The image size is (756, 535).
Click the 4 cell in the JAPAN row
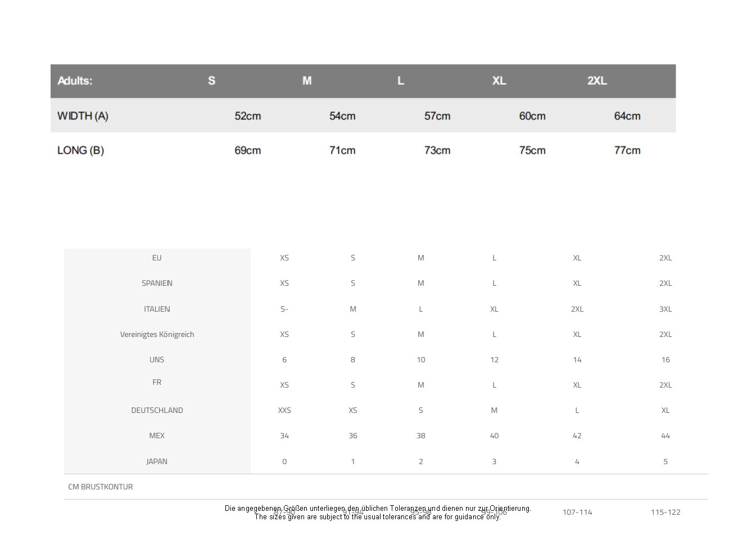577,461
